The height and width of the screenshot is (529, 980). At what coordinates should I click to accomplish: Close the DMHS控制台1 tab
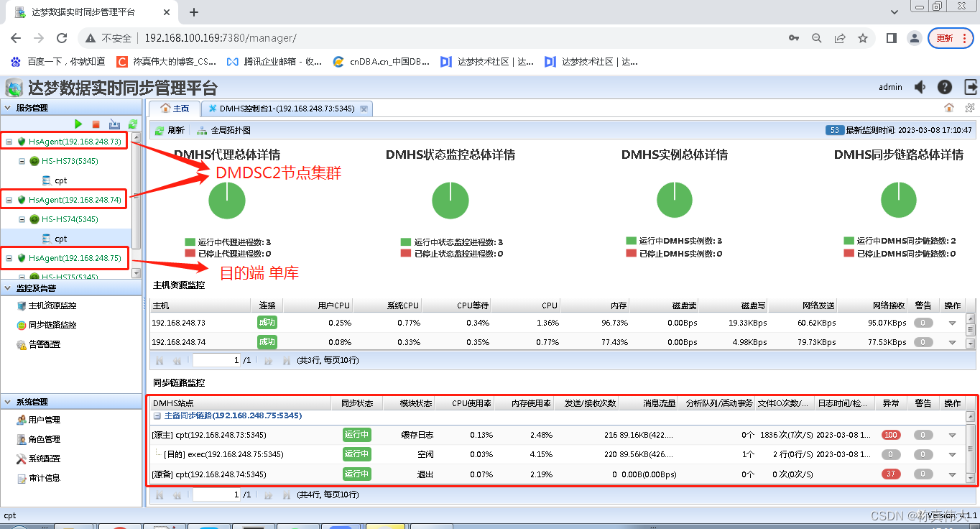[364, 109]
